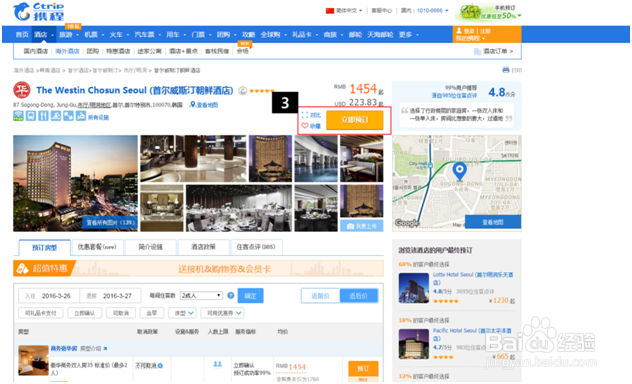Viewport: 632px width, 384px height.
Task: Open 首页 in the main navigation
Action: (x=22, y=35)
